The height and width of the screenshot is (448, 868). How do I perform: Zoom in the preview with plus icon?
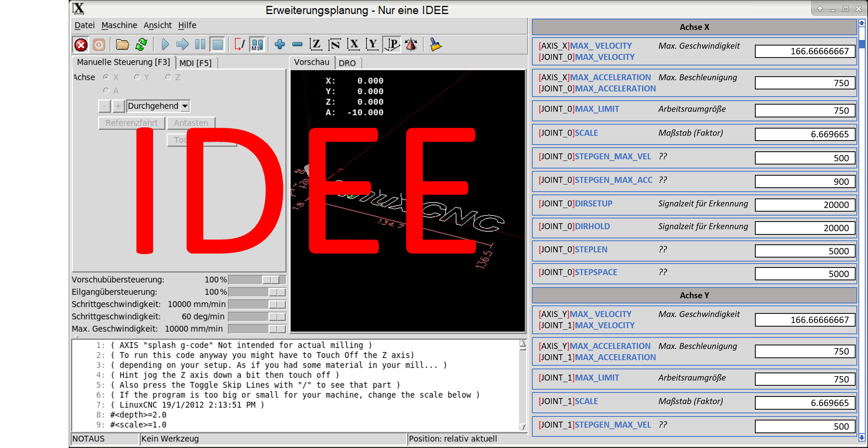click(x=280, y=45)
